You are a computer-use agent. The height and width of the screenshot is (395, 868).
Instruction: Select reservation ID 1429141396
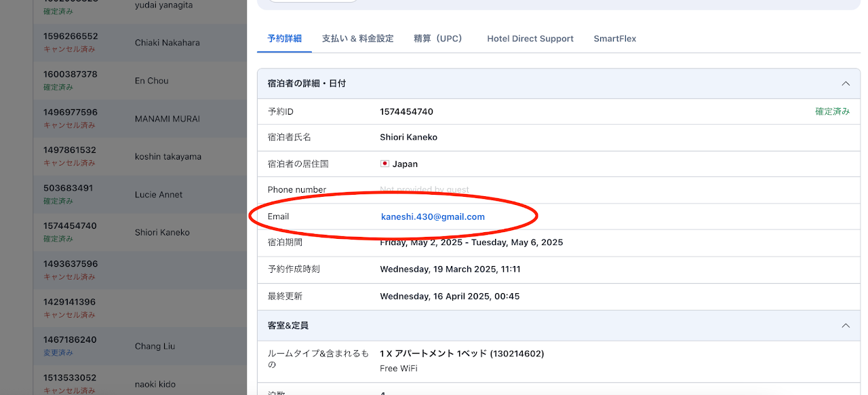(x=71, y=302)
